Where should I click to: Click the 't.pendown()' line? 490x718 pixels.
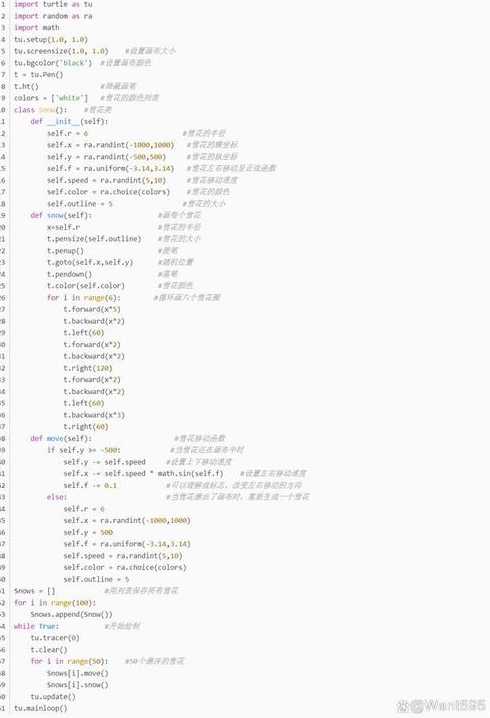(x=69, y=274)
